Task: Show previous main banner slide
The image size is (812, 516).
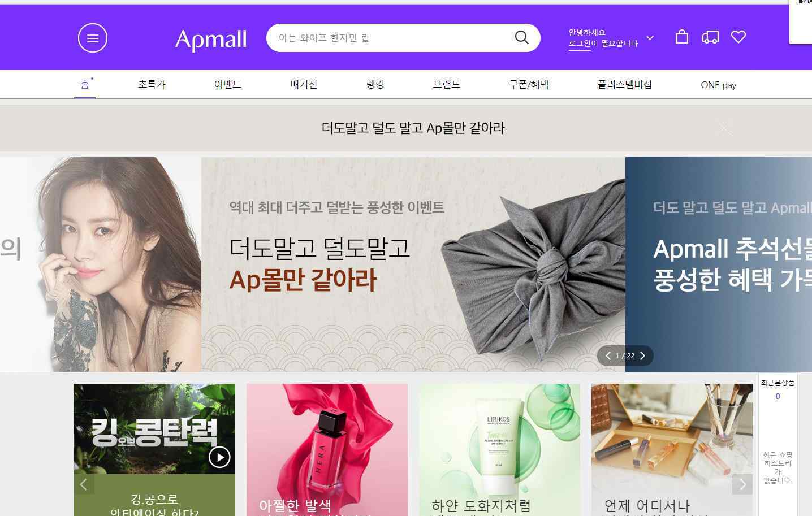Action: click(608, 355)
